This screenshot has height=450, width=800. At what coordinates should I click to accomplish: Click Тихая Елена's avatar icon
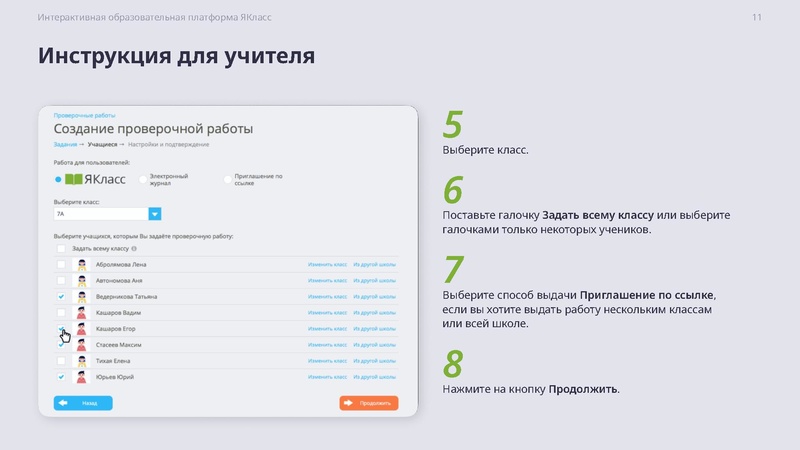(82, 361)
